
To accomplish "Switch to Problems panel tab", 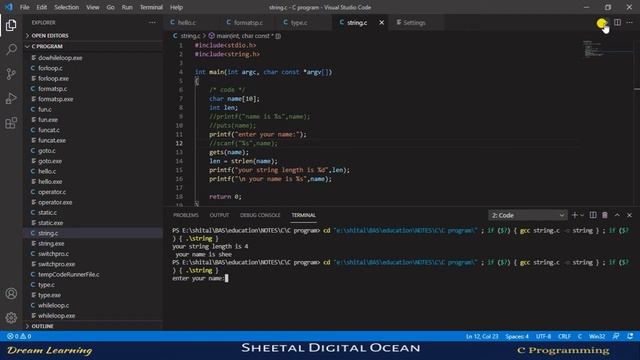I will pos(186,215).
